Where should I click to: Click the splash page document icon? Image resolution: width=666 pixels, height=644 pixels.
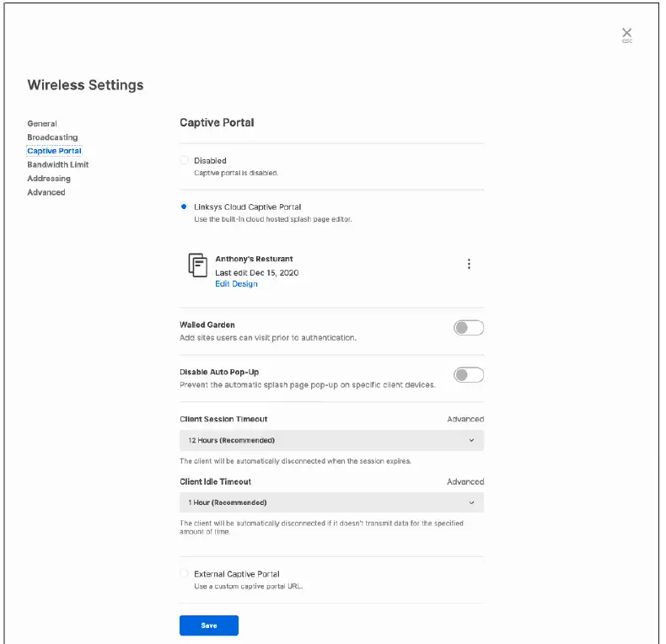coord(197,266)
